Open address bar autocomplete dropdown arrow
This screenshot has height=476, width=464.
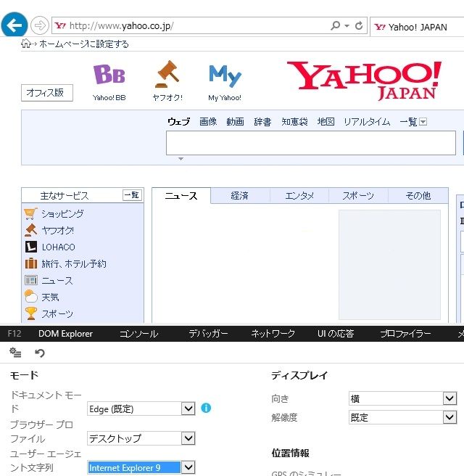[347, 26]
